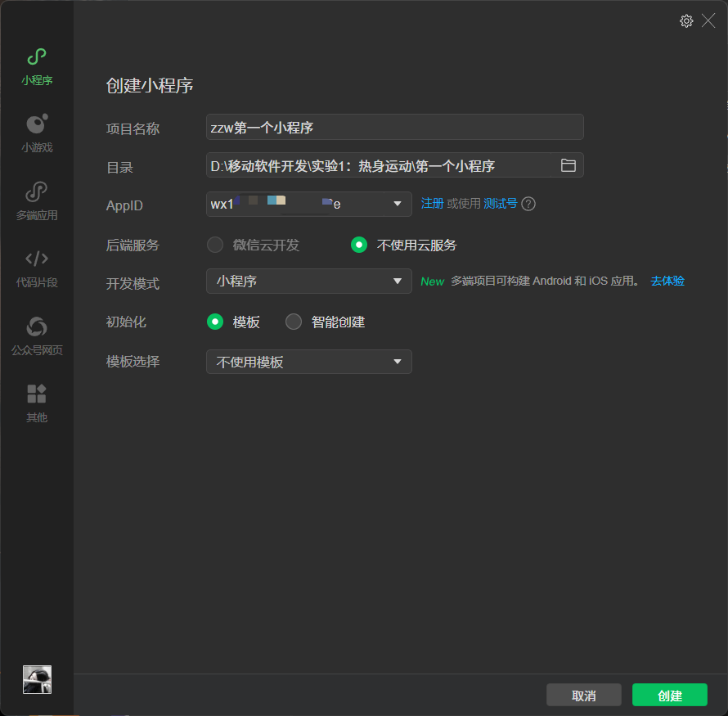Click the 取消 button
The image size is (728, 716).
click(x=583, y=695)
